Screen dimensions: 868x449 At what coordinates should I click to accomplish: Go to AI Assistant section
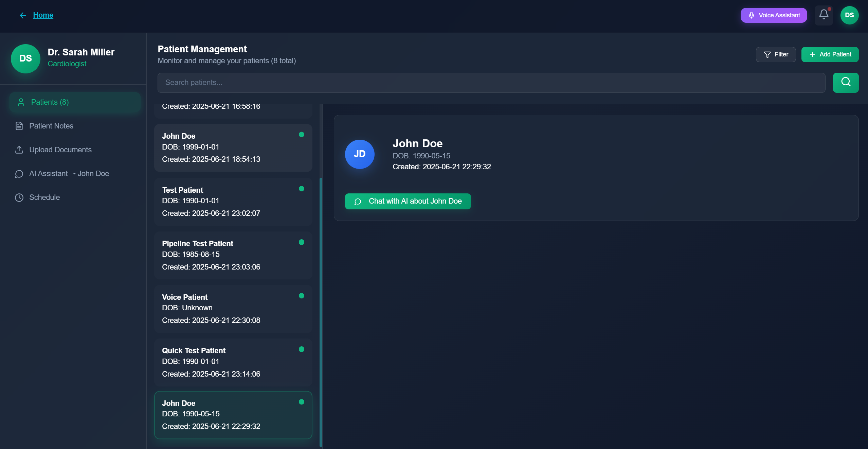click(48, 174)
